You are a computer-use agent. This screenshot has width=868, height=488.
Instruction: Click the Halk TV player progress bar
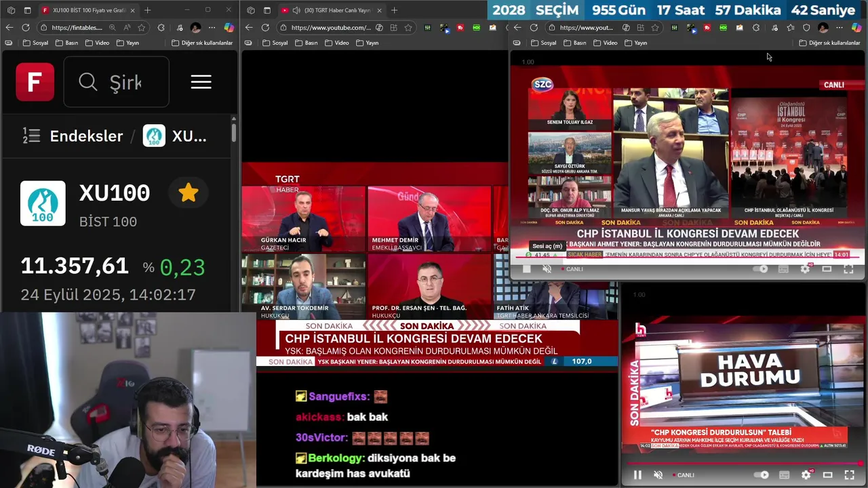click(744, 464)
